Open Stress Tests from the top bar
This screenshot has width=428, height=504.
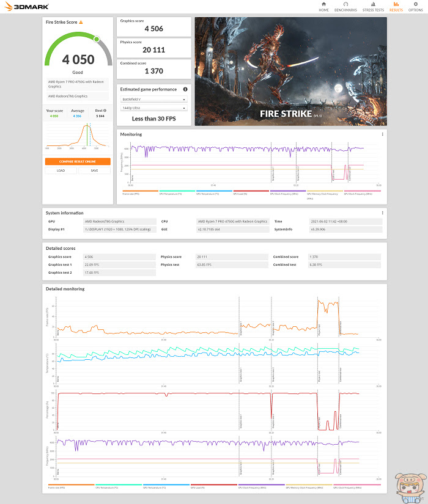coord(373,7)
